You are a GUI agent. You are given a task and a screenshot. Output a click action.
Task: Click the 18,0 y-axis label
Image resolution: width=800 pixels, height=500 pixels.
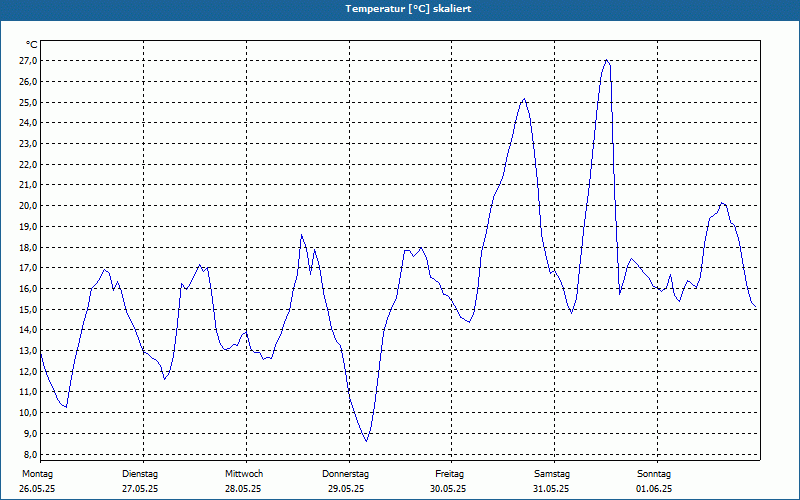pyautogui.click(x=28, y=247)
